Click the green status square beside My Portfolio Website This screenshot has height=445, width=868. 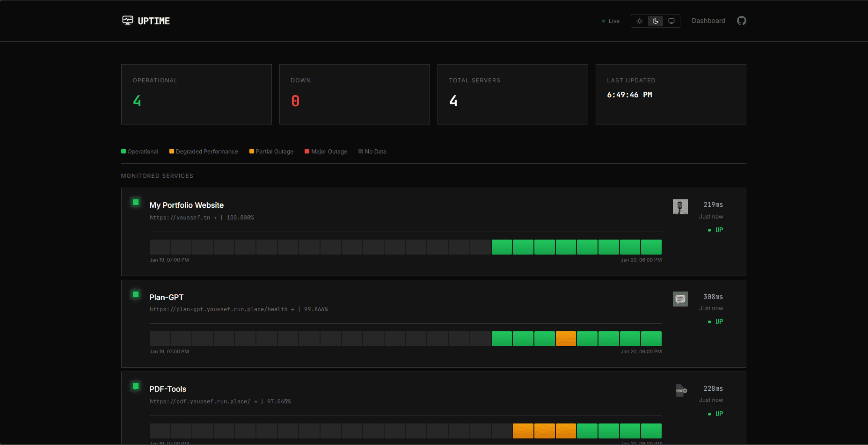click(x=135, y=202)
